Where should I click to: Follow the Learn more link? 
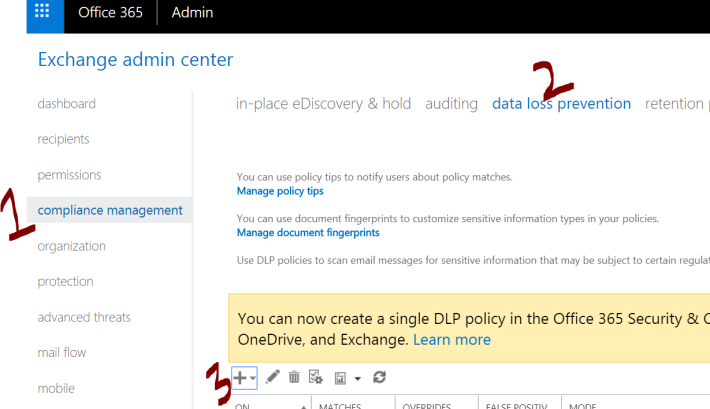(452, 340)
